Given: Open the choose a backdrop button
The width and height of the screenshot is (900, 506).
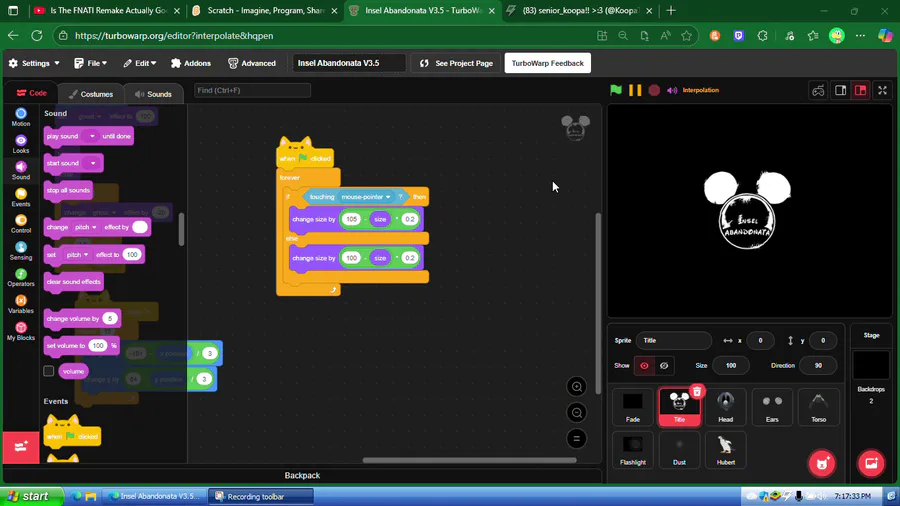Looking at the screenshot, I should coord(871,464).
